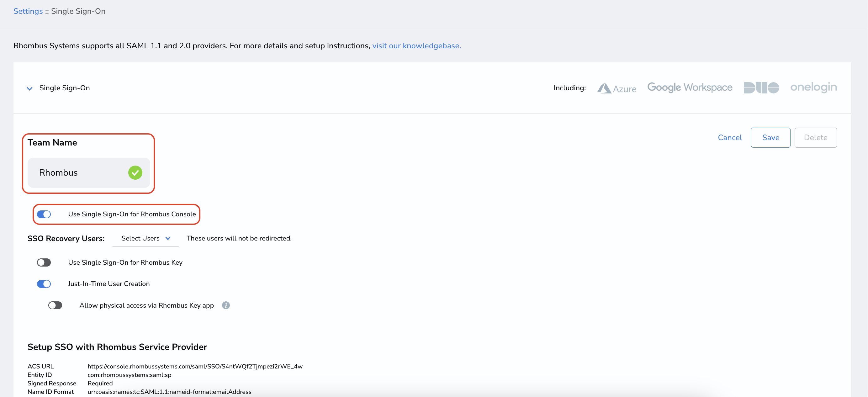Click the Delete button

(815, 137)
